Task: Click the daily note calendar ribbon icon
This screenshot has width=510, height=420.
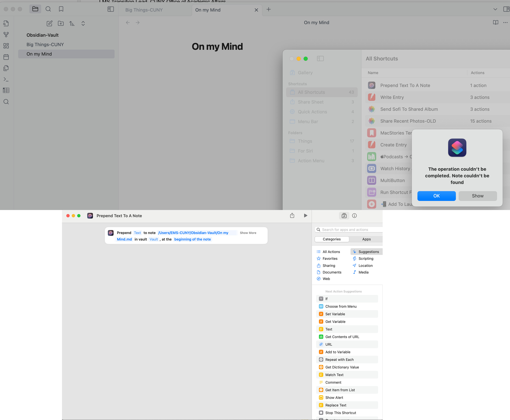Action: [x=6, y=57]
